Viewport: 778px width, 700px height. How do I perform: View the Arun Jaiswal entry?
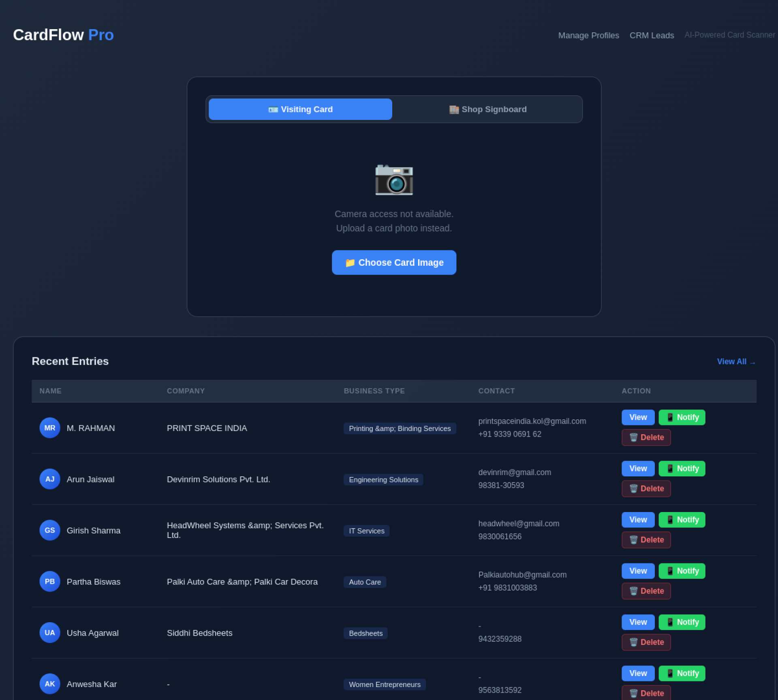[638, 468]
